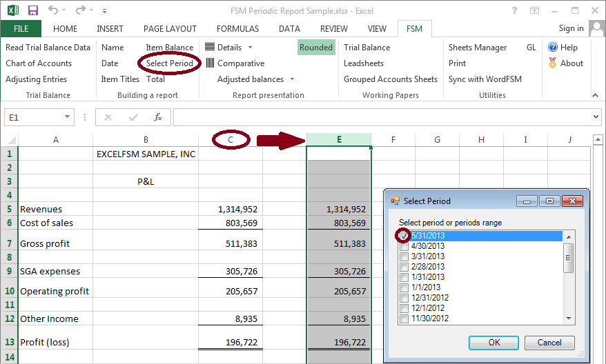Viewport: 606px width, 364px height.
Task: Click Chart of Accounts command
Action: 39,63
